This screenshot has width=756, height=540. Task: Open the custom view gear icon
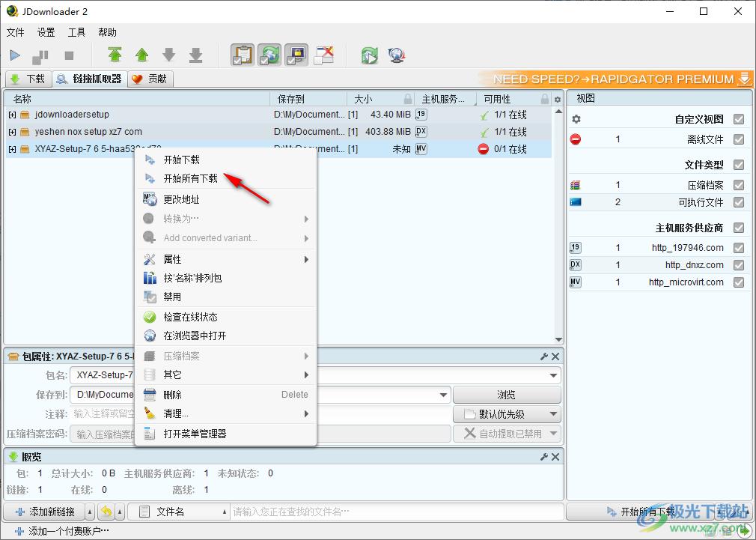tap(576, 119)
